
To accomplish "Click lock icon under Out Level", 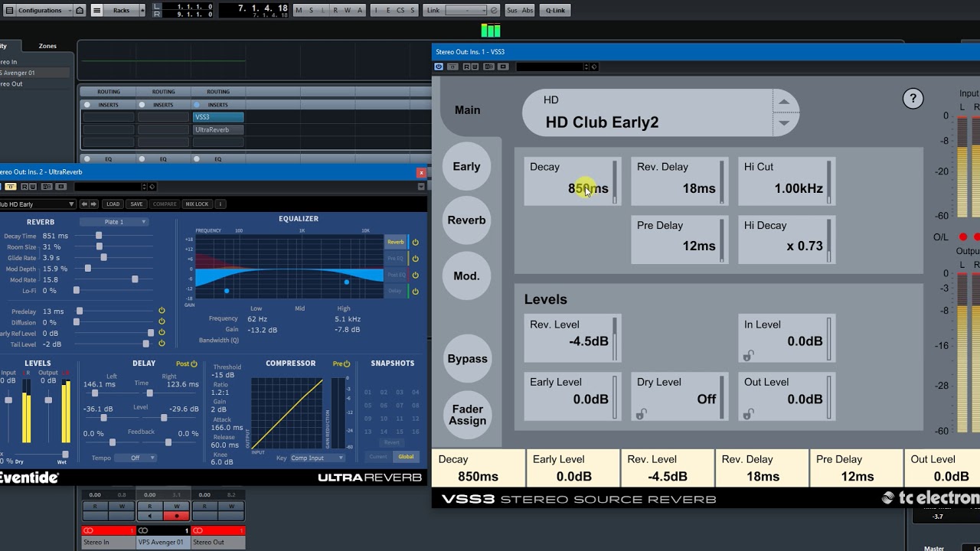I will [748, 414].
